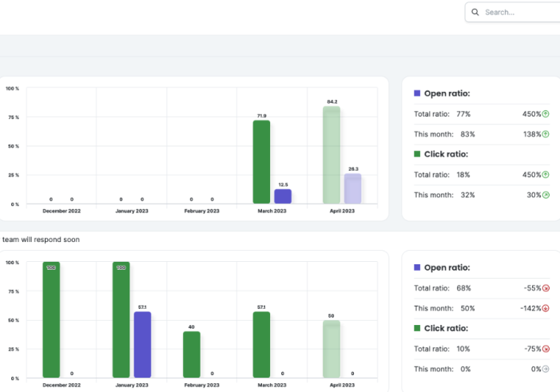Click green up arrow beside top Open ratio 450%
Viewport: 560px width, 392px height.
pos(546,114)
